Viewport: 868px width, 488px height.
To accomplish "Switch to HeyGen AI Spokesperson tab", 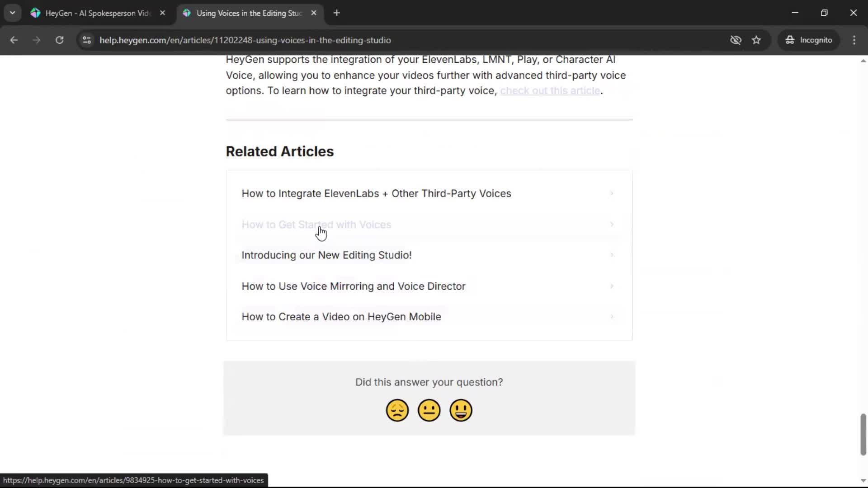I will (x=97, y=13).
